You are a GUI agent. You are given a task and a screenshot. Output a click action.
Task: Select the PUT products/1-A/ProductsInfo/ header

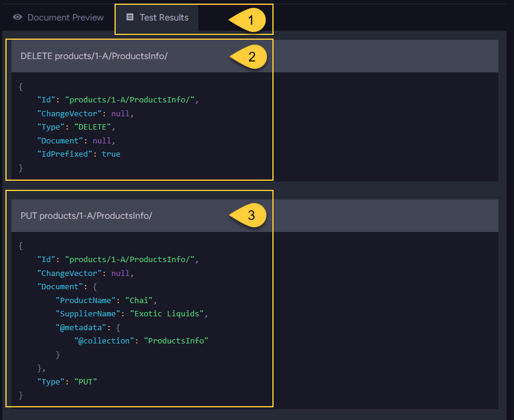point(255,216)
